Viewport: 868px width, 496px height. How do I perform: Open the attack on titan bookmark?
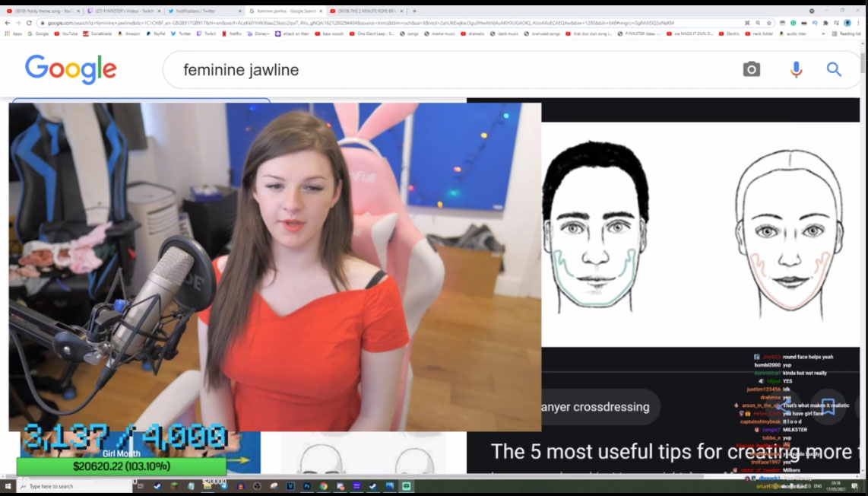(293, 33)
